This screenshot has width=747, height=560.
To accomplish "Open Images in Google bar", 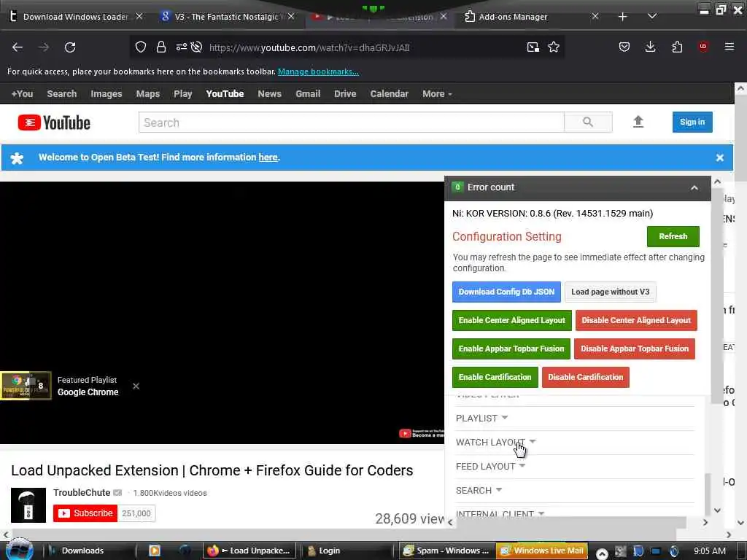I will pos(107,94).
